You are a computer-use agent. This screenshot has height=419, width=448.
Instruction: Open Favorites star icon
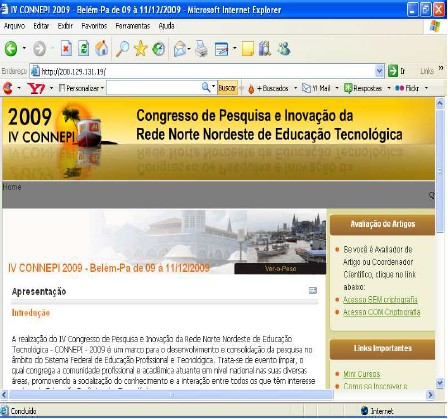[x=141, y=49]
